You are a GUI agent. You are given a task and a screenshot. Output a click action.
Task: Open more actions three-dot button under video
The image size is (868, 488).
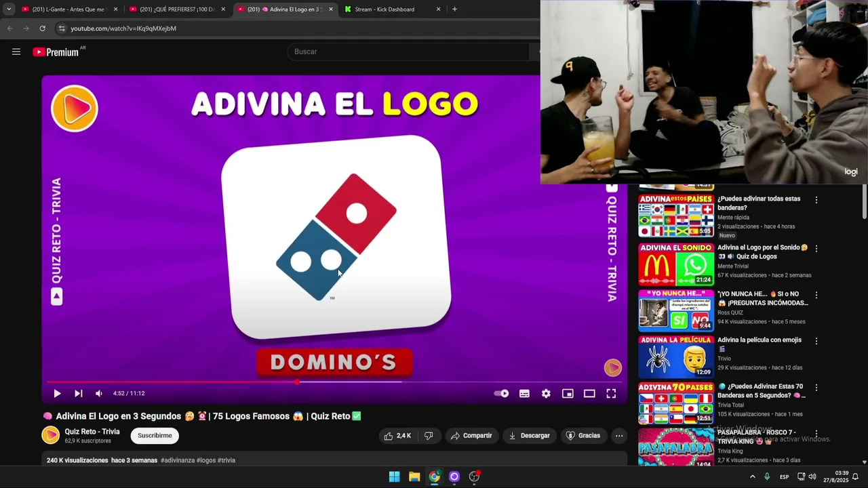click(619, 436)
